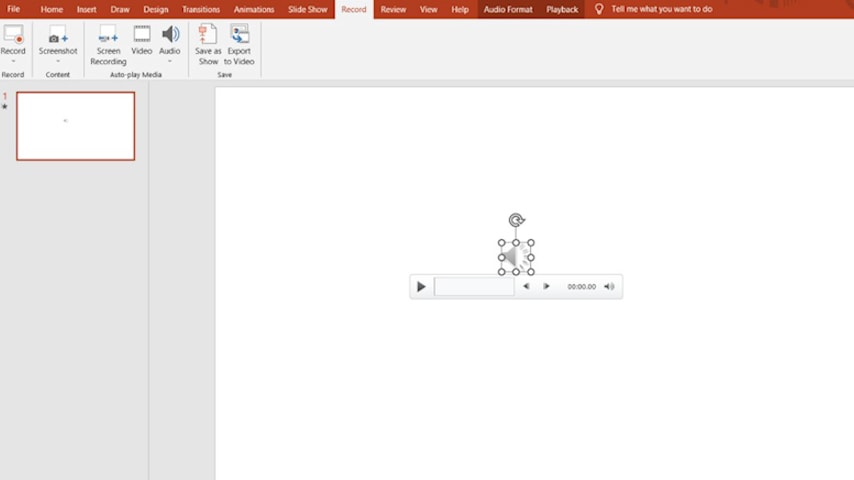Screen dimensions: 854x480
Task: Click the animation star beside slide 1
Action: tap(5, 107)
